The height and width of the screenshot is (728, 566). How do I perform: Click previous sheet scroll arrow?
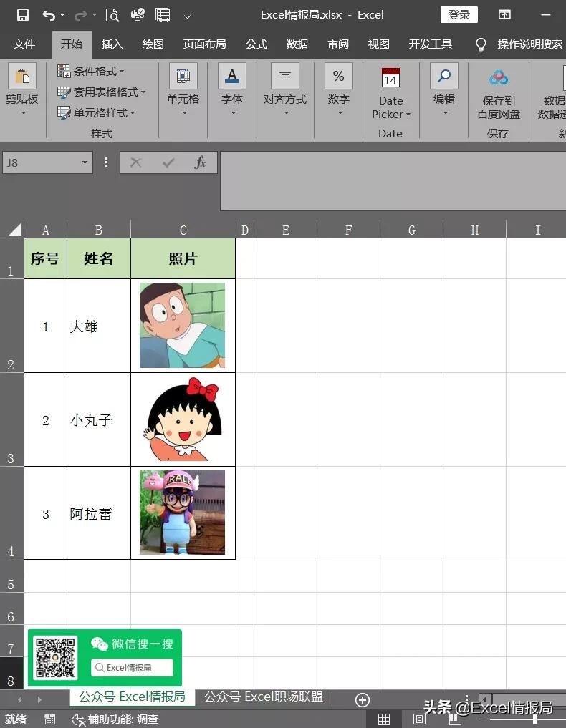[19, 699]
